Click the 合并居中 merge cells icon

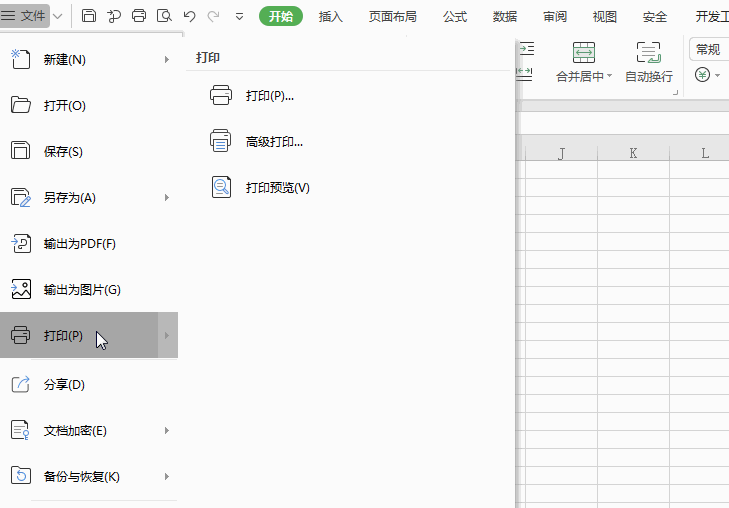coord(584,52)
